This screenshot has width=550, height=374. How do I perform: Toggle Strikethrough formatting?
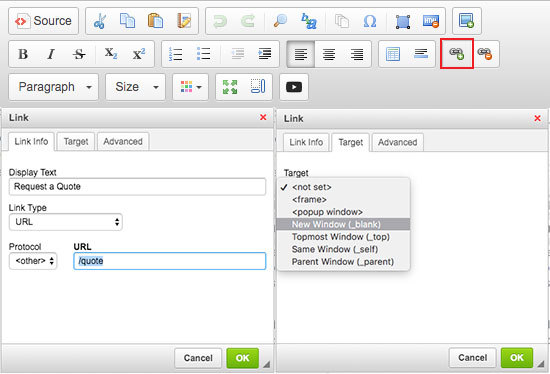tap(79, 54)
